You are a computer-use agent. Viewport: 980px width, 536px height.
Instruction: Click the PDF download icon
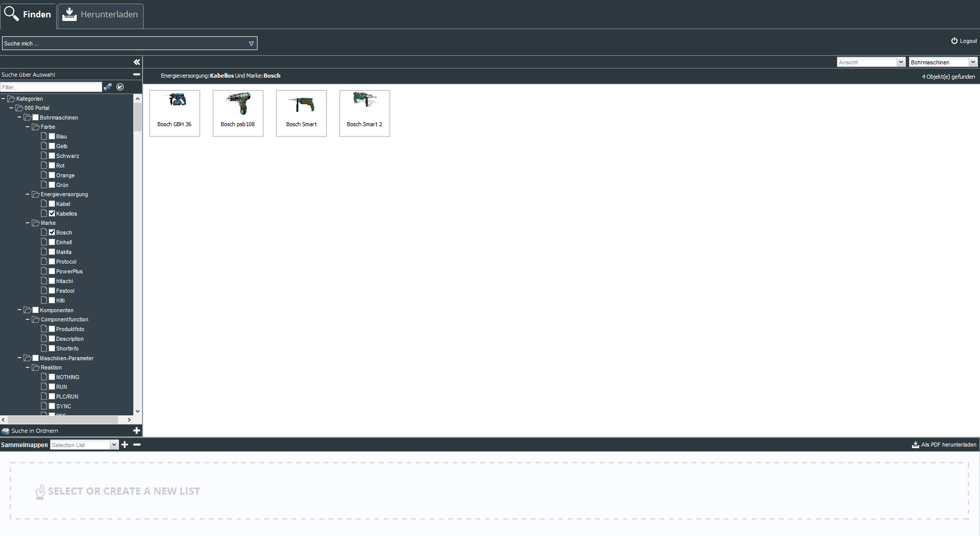[916, 445]
